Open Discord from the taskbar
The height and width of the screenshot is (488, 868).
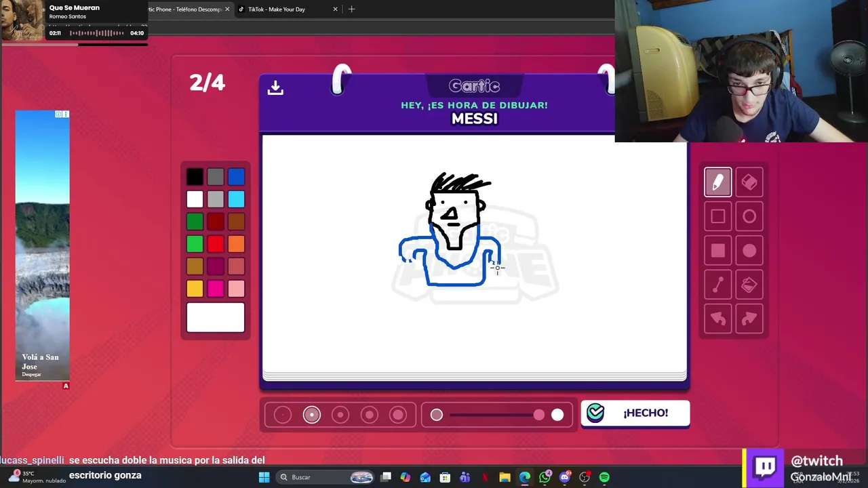coord(564,477)
